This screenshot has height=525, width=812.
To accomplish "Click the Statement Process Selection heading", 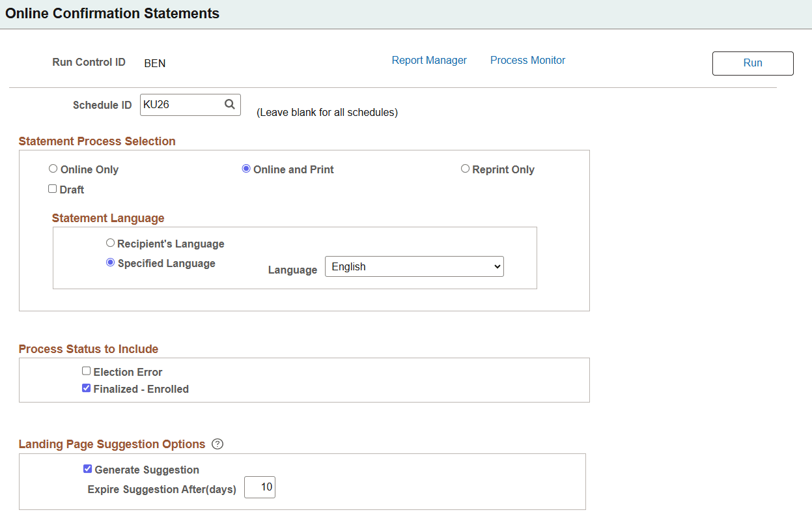I will (97, 141).
